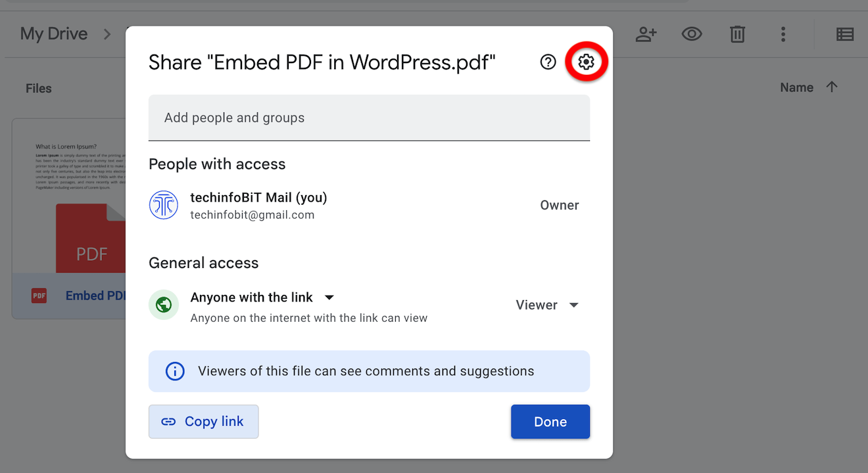Toggle file preview with the eye icon
868x473 pixels.
[x=691, y=34]
